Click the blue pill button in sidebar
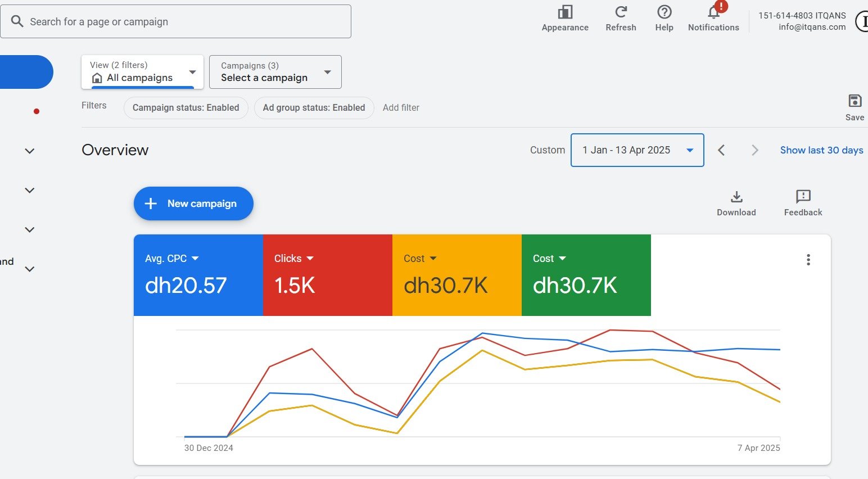The width and height of the screenshot is (868, 479). click(x=26, y=72)
